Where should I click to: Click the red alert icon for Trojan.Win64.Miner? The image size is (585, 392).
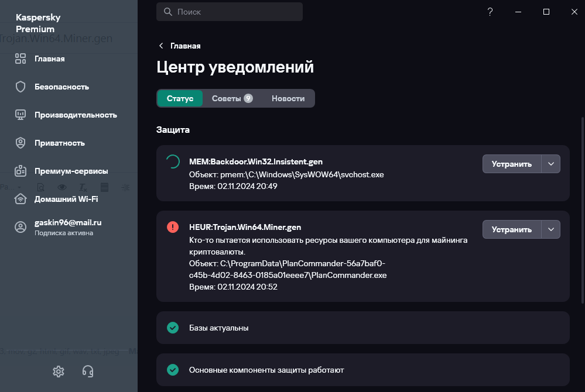click(173, 227)
